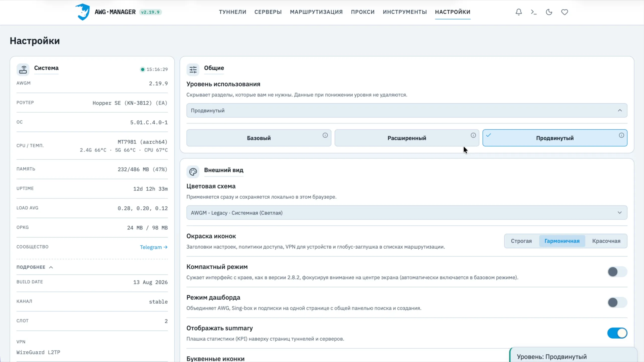
Task: Show info for Базовый level
Action: click(325, 135)
